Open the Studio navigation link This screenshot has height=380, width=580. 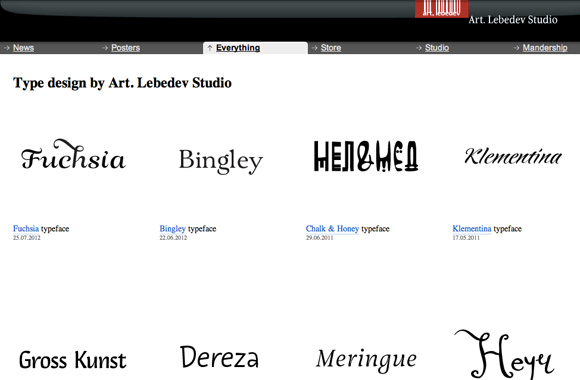(437, 48)
